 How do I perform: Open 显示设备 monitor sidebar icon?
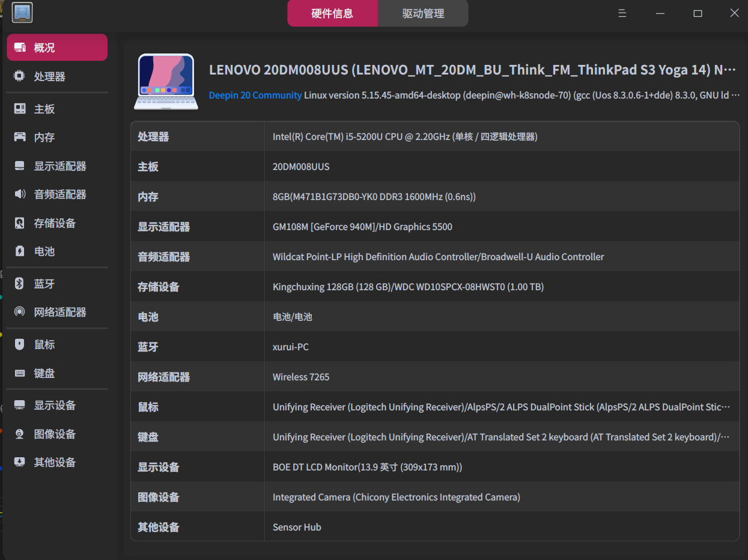20,405
